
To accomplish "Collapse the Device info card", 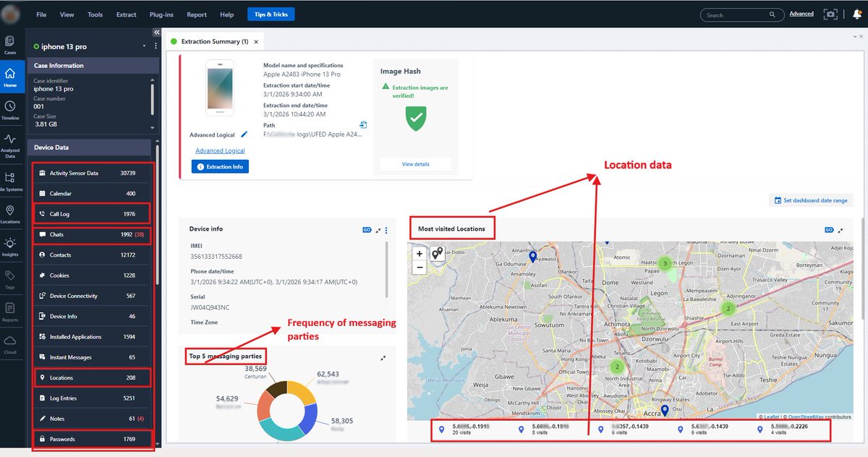I will (378, 230).
